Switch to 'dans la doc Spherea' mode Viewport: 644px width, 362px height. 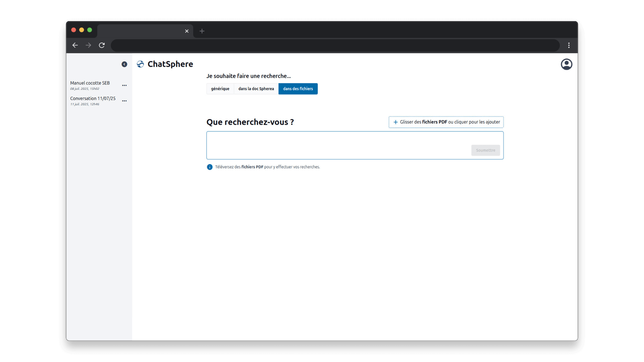point(256,89)
